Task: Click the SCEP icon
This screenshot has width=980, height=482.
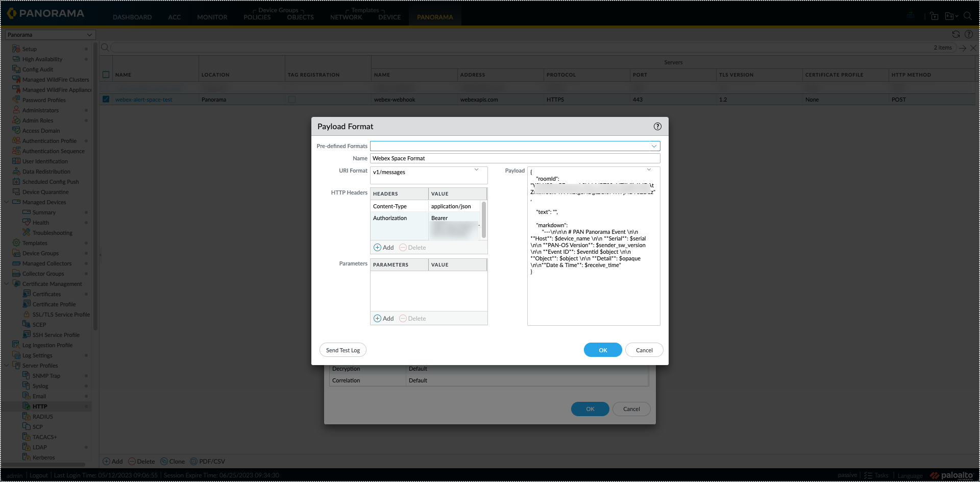Action: [27, 325]
